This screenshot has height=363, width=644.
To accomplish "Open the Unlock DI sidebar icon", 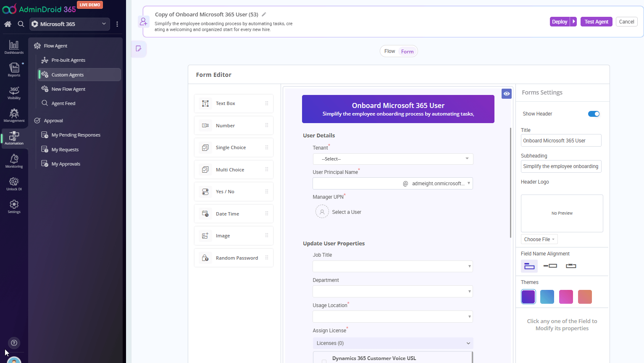I will (14, 184).
